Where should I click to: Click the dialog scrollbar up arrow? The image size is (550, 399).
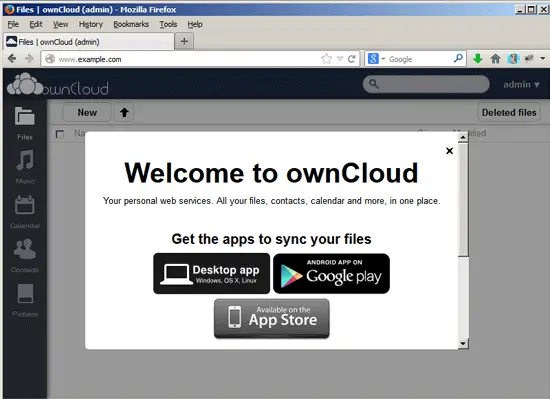tap(463, 137)
